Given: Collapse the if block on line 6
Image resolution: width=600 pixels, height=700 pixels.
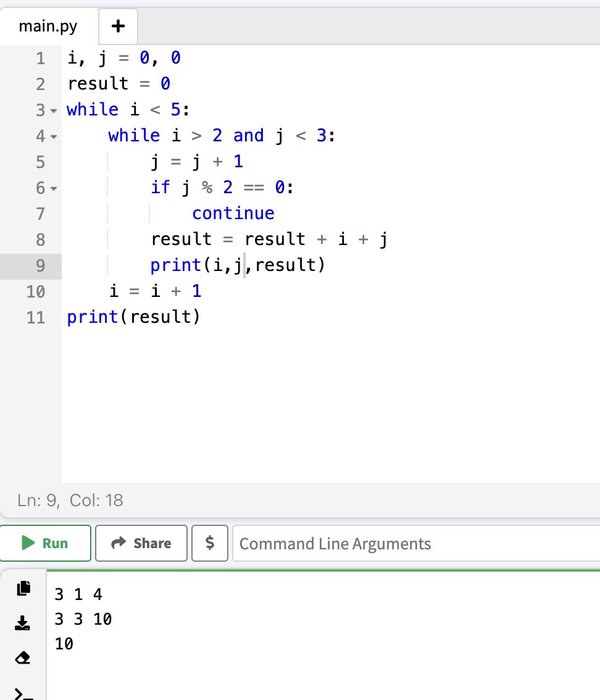Looking at the screenshot, I should click(x=53, y=188).
